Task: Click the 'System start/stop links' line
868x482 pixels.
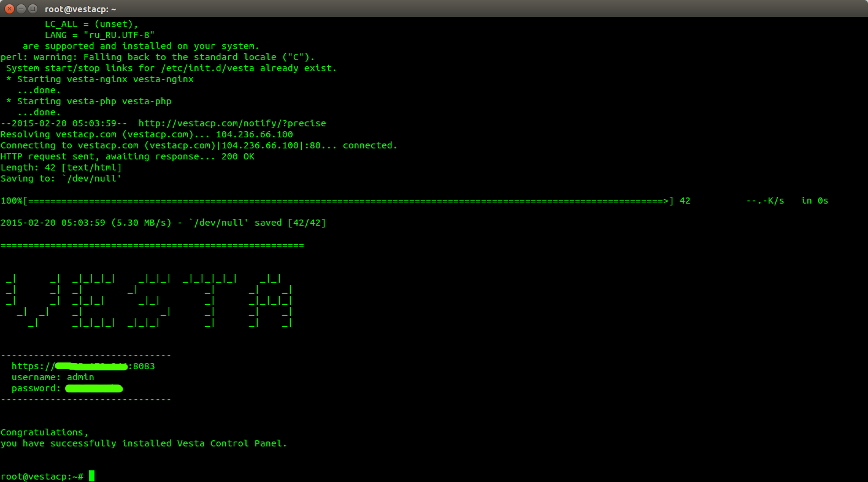Action: click(172, 68)
